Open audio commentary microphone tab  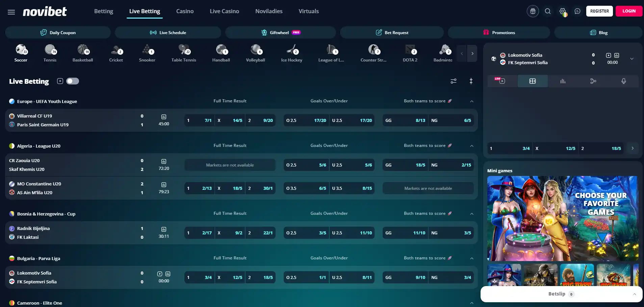624,81
